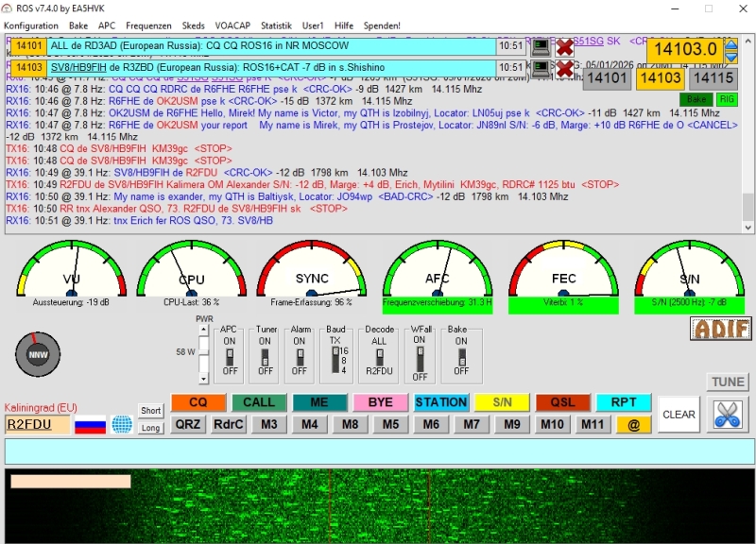Image resolution: width=756 pixels, height=544 pixels.
Task: Click the AFC gauge
Action: tap(438, 277)
